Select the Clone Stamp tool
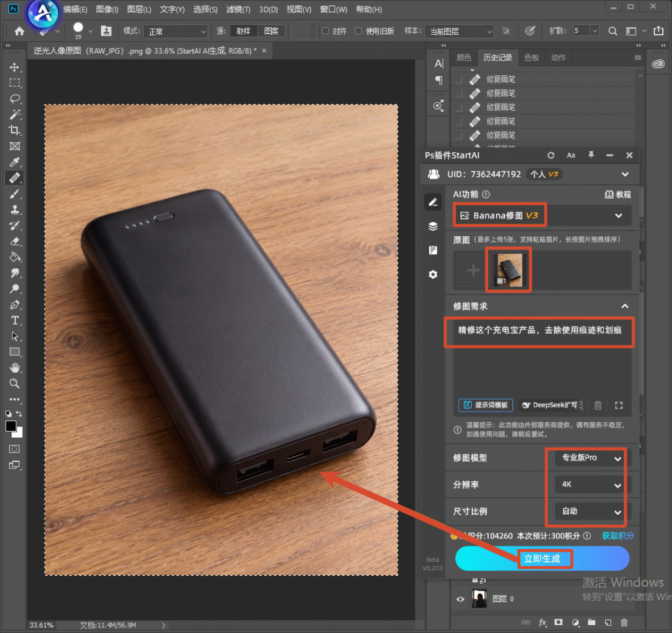The image size is (672, 633). (x=14, y=209)
